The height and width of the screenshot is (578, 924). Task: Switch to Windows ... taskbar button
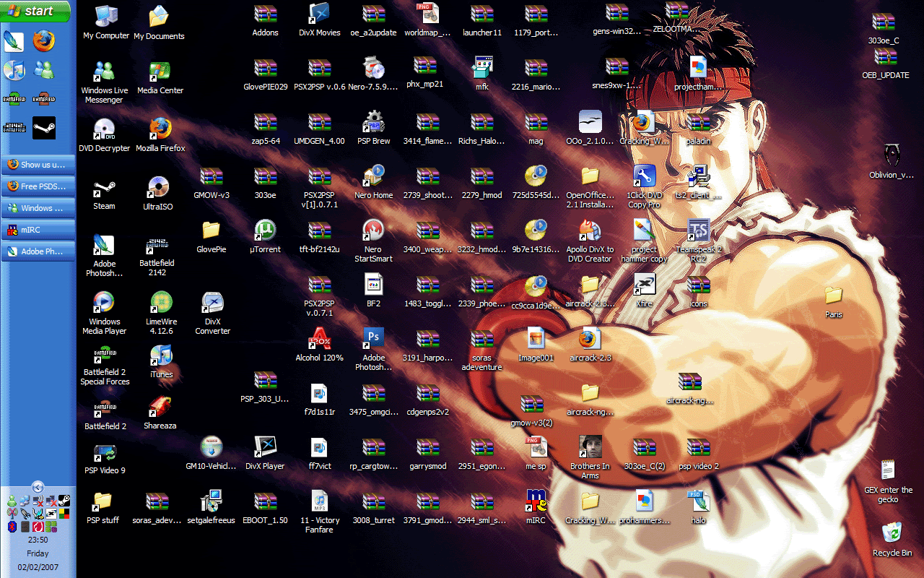(38, 207)
